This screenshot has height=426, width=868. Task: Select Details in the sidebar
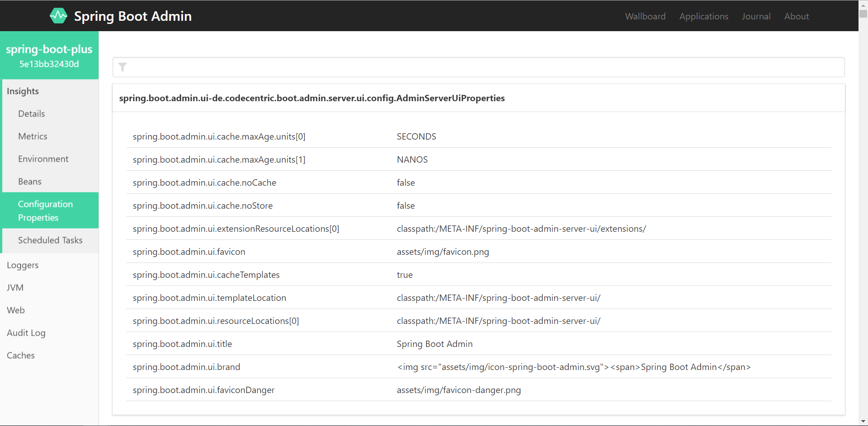pyautogui.click(x=32, y=114)
